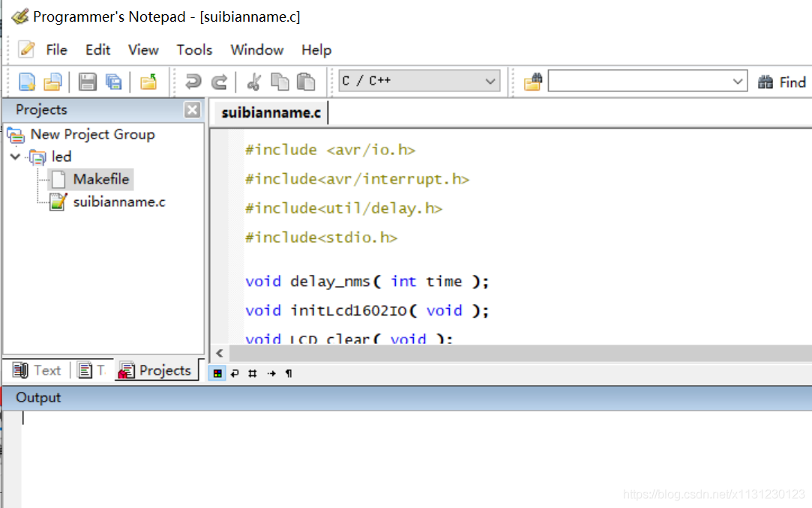Image resolution: width=812 pixels, height=508 pixels.
Task: Select the suibianname.c editor tab
Action: point(271,113)
